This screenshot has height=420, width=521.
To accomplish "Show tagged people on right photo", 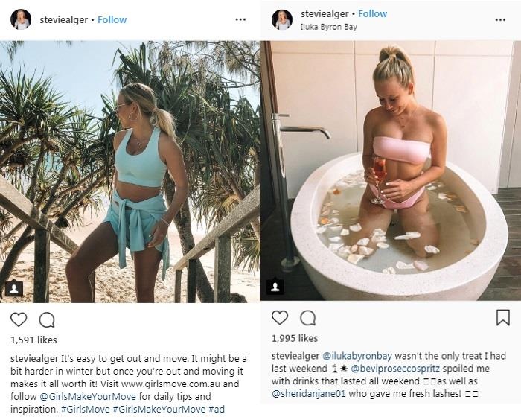I will click(275, 286).
